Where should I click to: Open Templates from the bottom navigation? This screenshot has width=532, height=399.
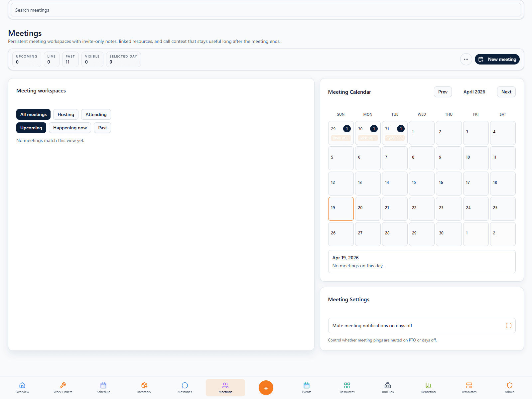pos(469,387)
